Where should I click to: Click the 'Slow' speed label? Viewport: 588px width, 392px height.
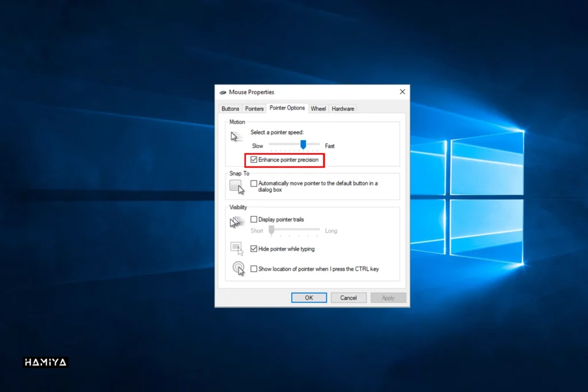pyautogui.click(x=258, y=146)
